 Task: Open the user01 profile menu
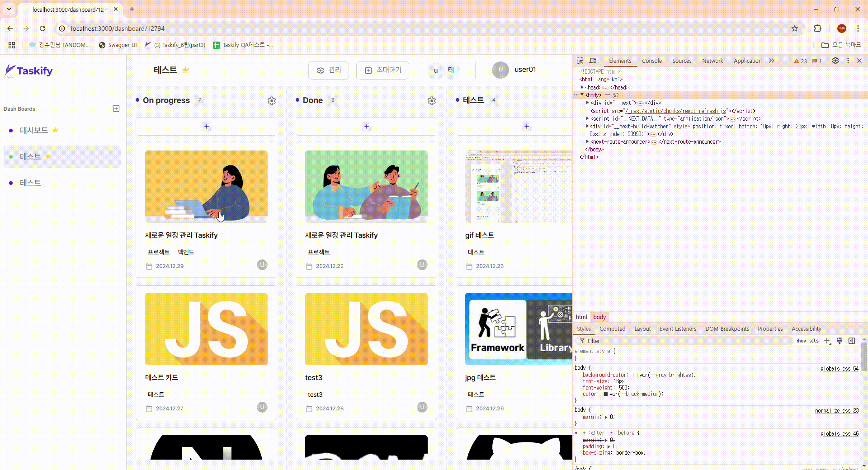coord(514,70)
